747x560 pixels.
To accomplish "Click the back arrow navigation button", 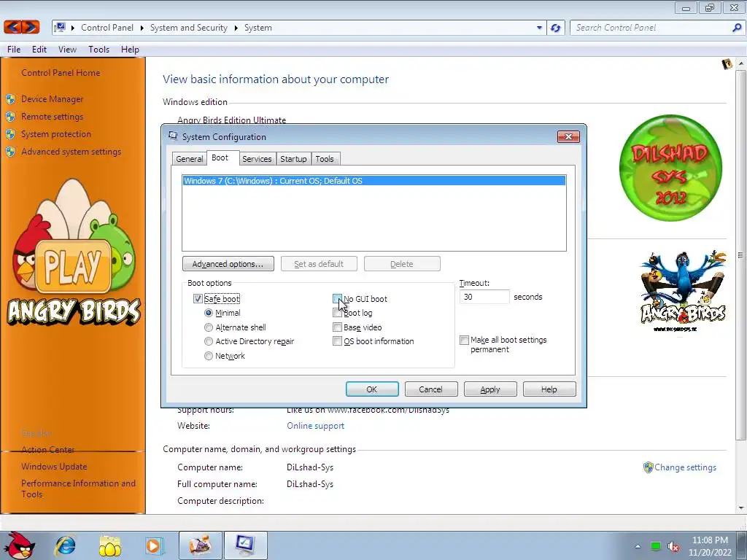I will click(x=13, y=27).
